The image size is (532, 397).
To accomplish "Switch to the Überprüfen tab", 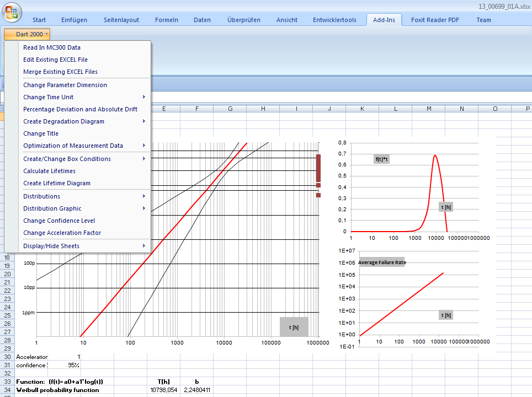I will [x=243, y=20].
